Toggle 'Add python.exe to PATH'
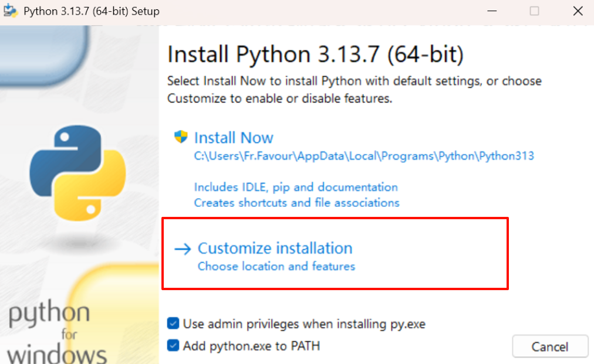Screen dimensions: 594x364 click(173, 346)
